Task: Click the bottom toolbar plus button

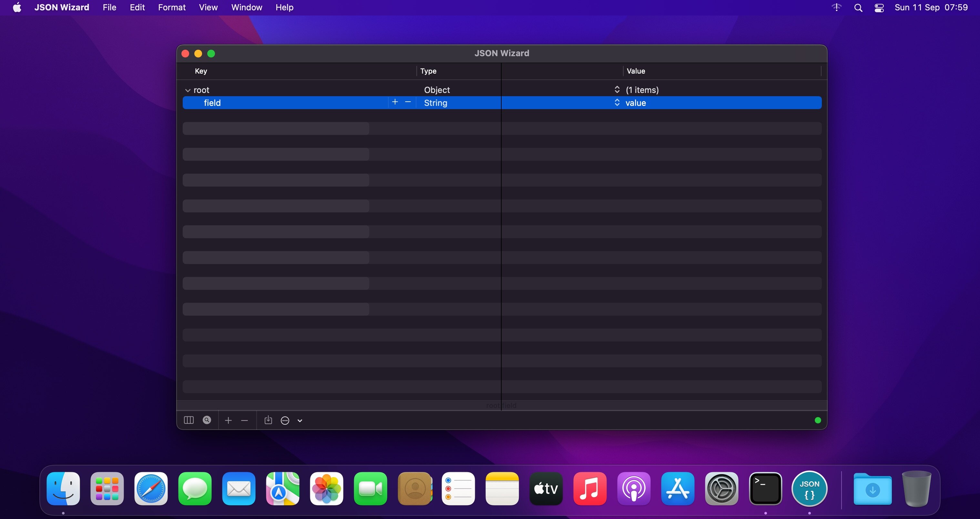Action: 228,421
